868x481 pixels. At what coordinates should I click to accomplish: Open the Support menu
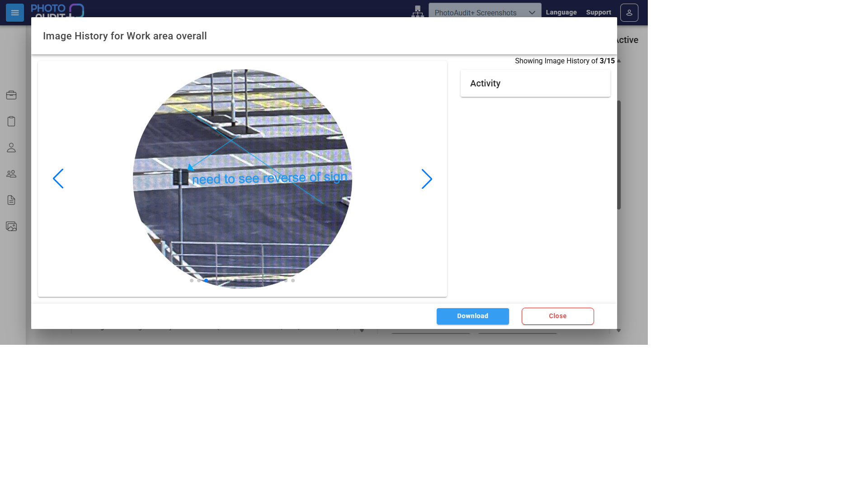coord(599,12)
